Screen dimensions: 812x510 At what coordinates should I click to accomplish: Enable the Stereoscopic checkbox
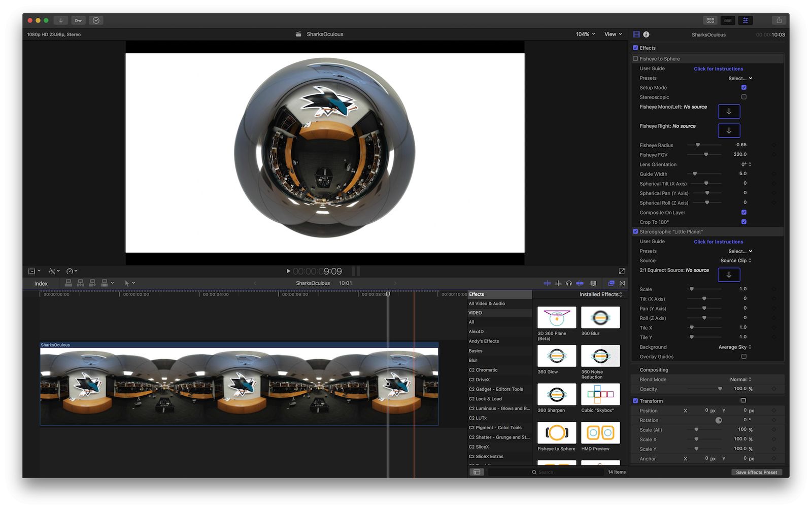click(744, 97)
